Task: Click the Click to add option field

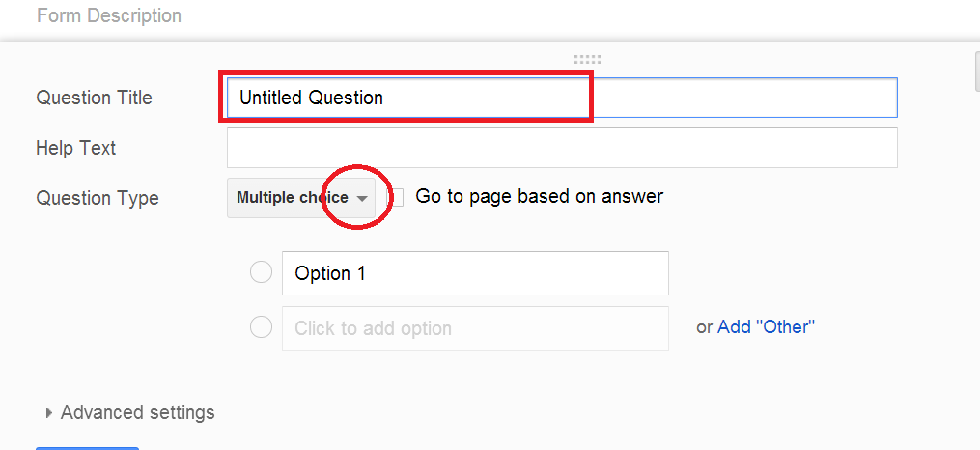Action: point(474,327)
